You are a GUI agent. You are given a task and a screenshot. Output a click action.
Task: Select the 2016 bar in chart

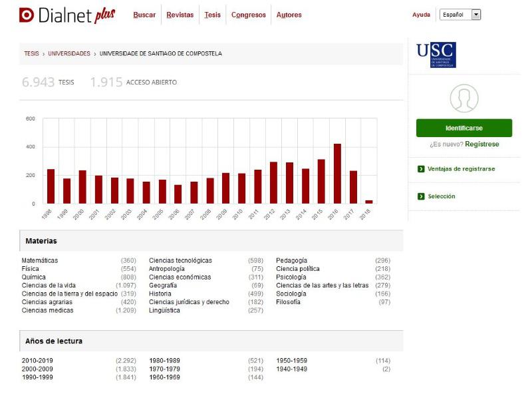click(x=337, y=174)
